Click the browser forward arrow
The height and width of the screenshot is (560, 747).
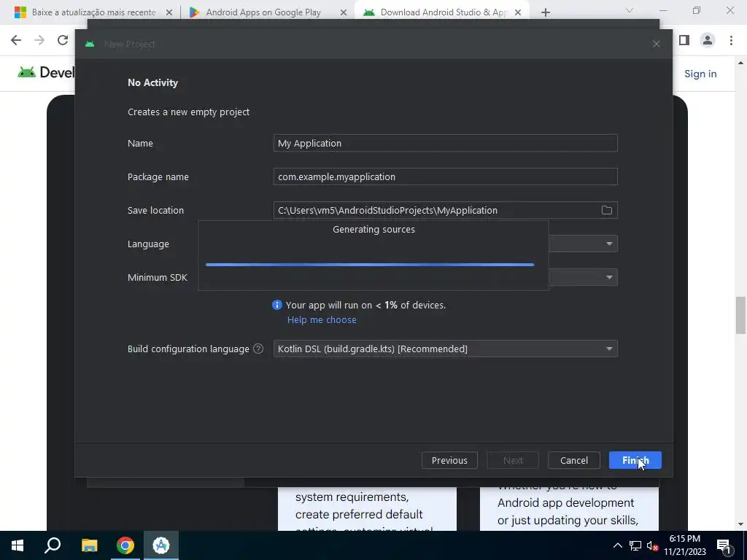[39, 40]
